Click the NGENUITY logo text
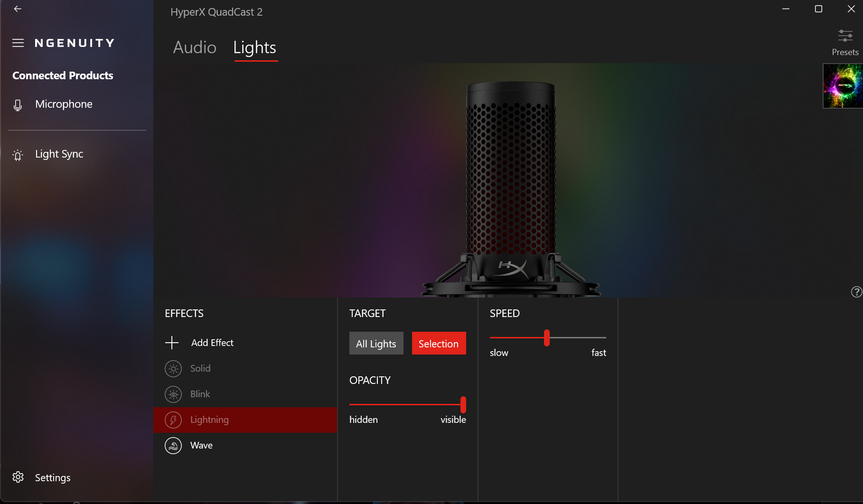The image size is (863, 504). (75, 43)
